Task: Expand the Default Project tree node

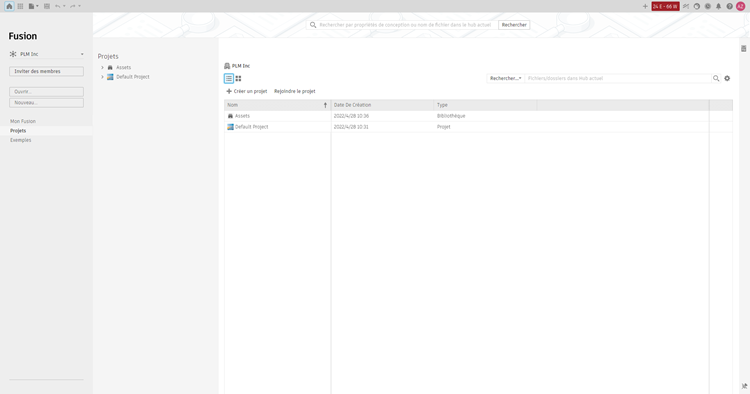Action: click(x=102, y=77)
